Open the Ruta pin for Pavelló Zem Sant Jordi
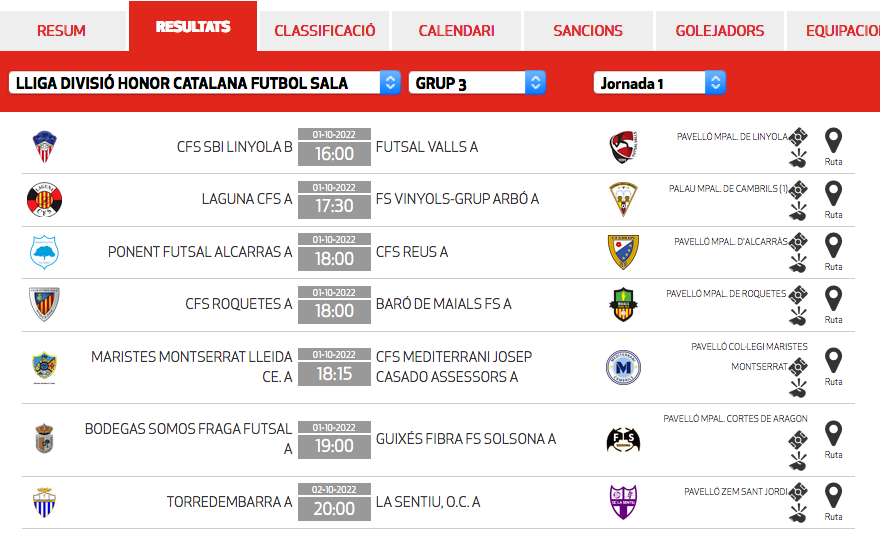 click(x=833, y=496)
